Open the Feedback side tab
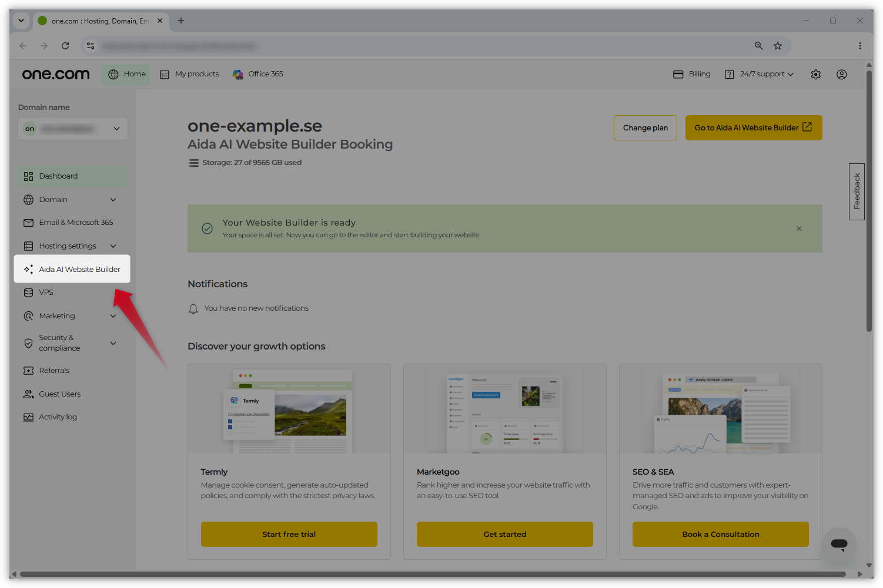The height and width of the screenshot is (588, 883). click(857, 191)
